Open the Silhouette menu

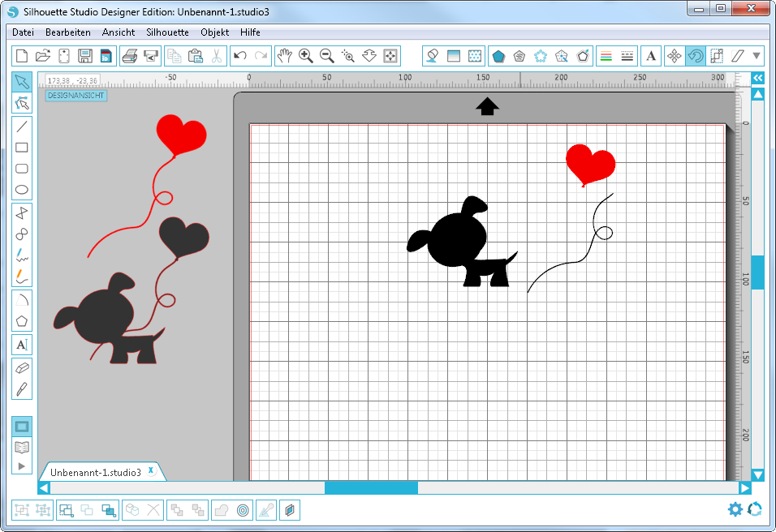(x=167, y=32)
